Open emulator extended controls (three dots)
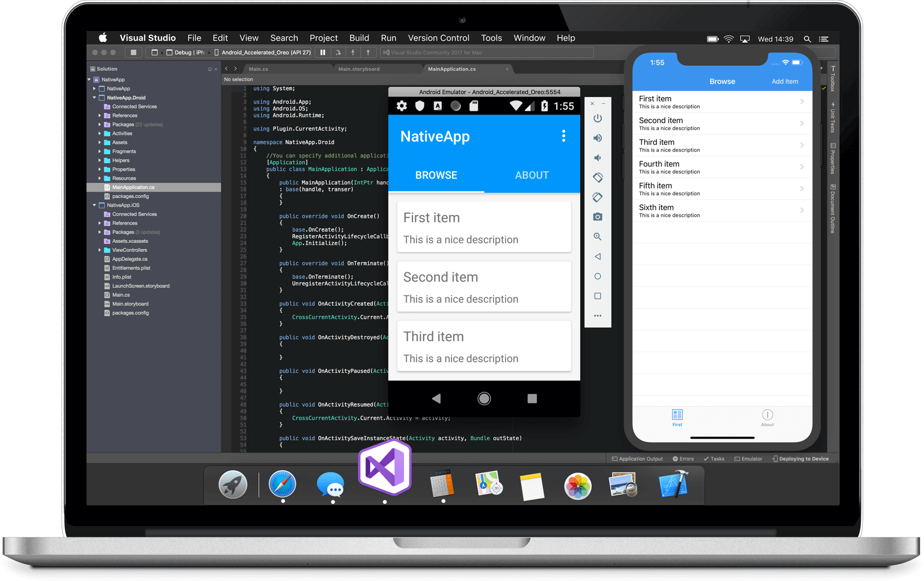924x581 pixels. coord(597,315)
